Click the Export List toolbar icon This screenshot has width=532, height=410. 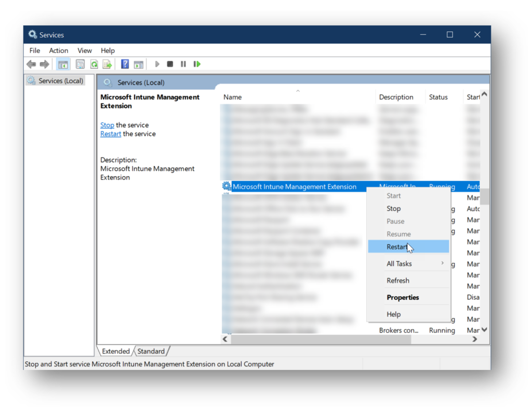(107, 64)
